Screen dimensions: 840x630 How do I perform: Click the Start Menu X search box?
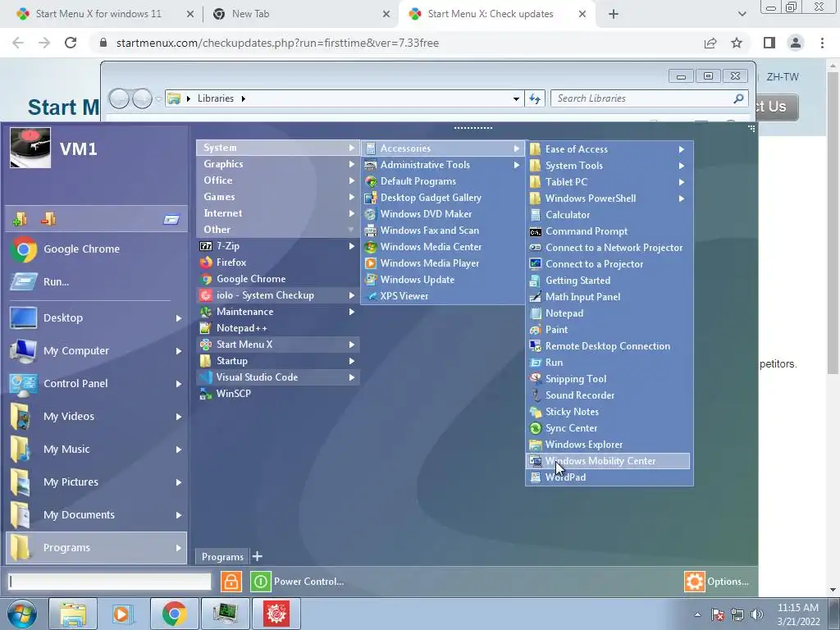point(110,582)
